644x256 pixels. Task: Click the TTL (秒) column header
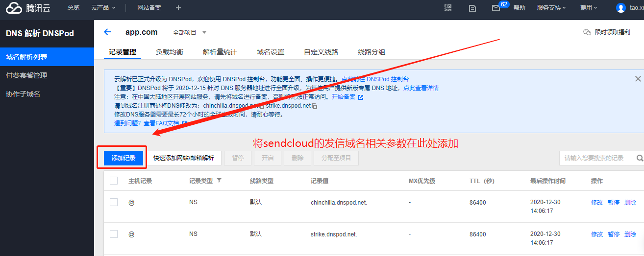click(x=482, y=181)
